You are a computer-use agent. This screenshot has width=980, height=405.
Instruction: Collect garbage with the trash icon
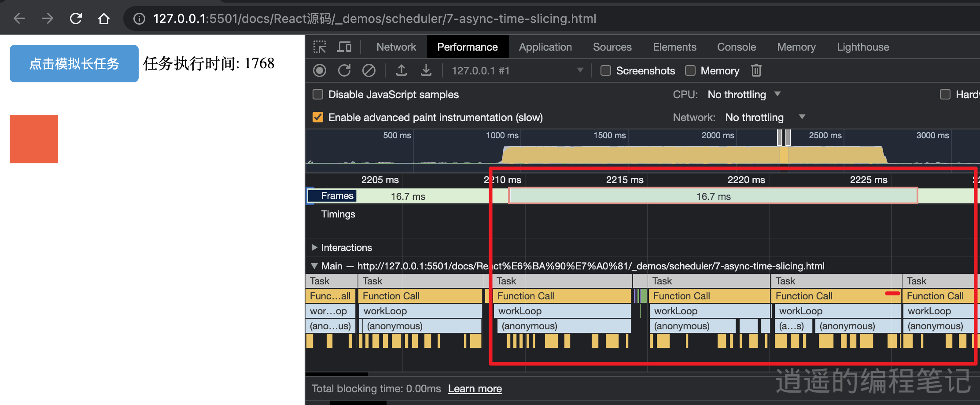[x=756, y=70]
